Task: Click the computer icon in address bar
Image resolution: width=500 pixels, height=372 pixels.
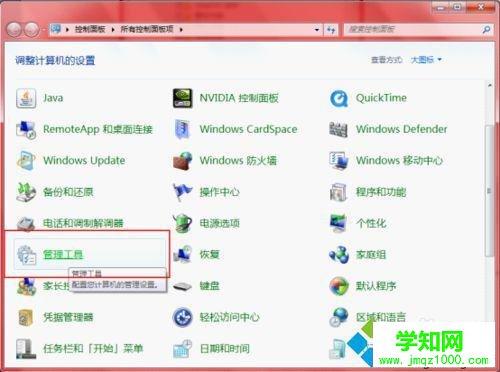Action: coord(56,29)
